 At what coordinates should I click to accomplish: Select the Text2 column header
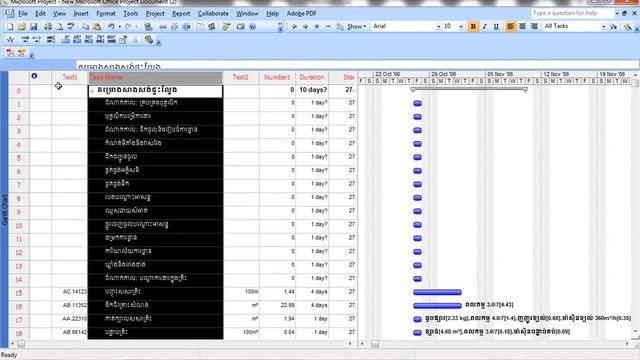pos(241,77)
